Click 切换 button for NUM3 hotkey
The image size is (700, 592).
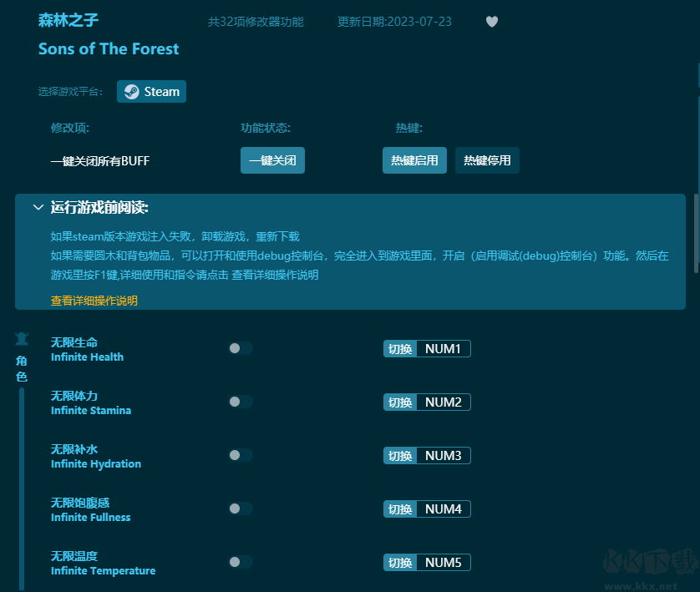click(x=400, y=456)
